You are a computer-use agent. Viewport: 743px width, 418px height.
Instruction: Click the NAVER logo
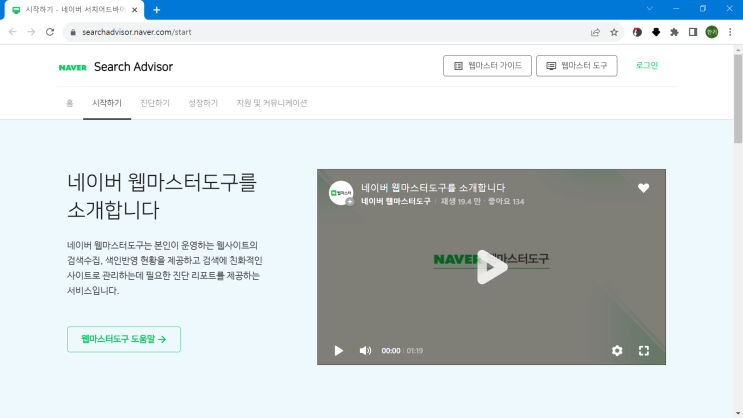pos(72,67)
